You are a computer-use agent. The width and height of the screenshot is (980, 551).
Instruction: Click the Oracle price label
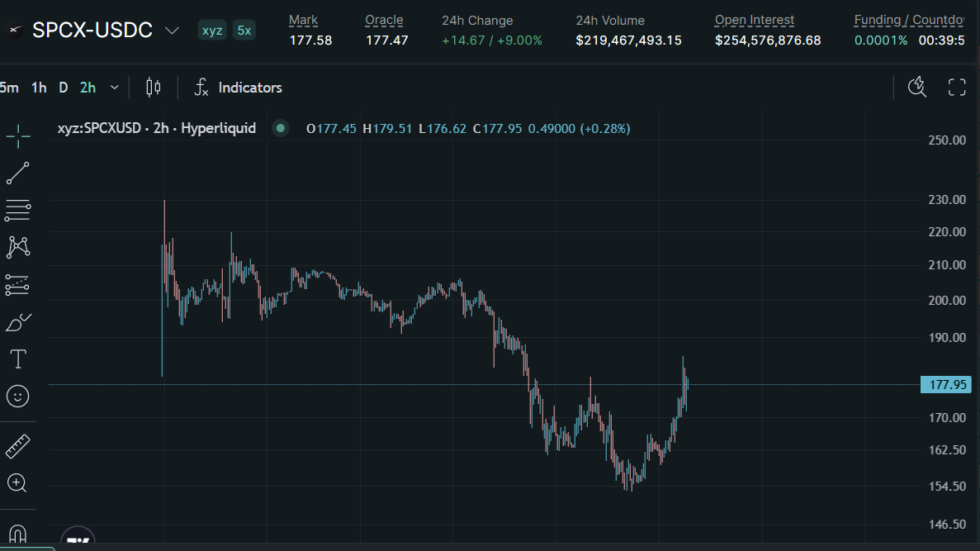tap(384, 20)
